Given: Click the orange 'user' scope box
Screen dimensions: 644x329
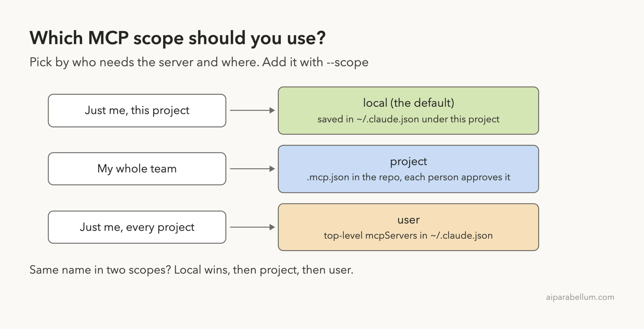Looking at the screenshot, I should click(x=408, y=227).
